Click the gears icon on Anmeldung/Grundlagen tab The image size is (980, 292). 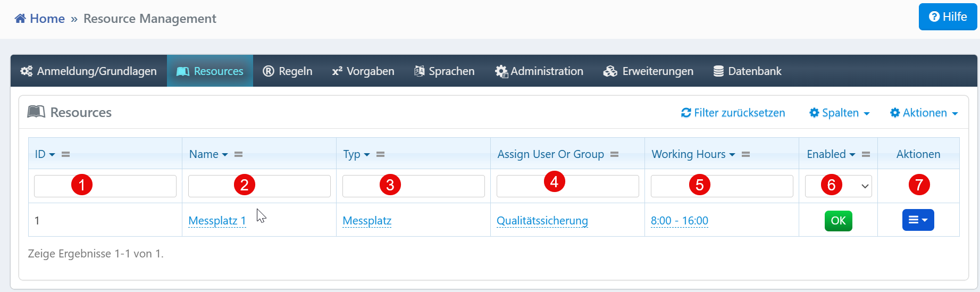coord(27,71)
